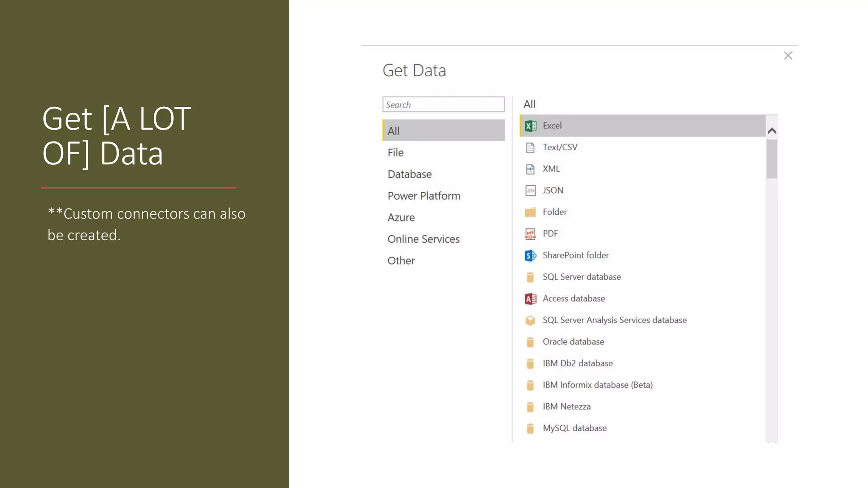Select the Folder text label
The height and width of the screenshot is (488, 868).
click(554, 212)
